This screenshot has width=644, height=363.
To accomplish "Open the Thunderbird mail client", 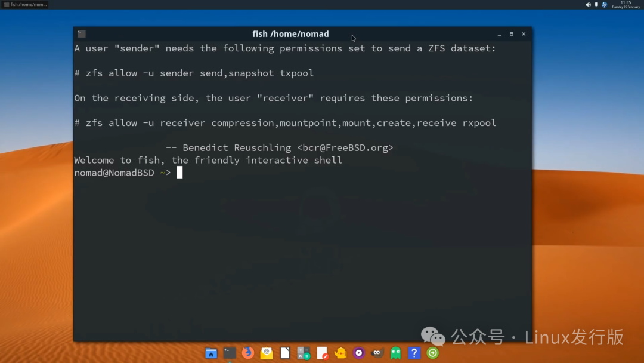I will (x=266, y=352).
